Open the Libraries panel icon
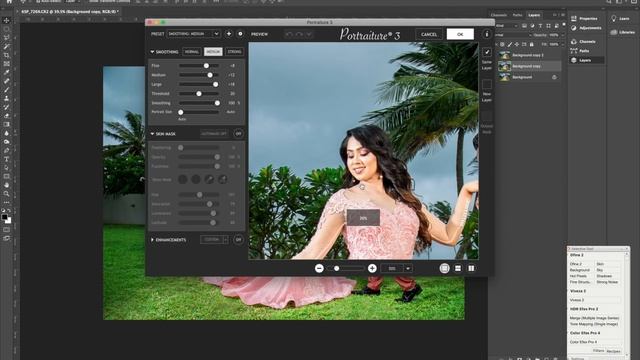640x360 pixels. click(613, 32)
